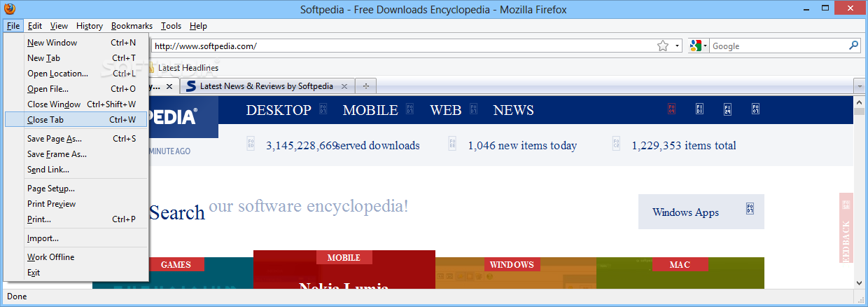Select Save Frame As... entry
Image resolution: width=868 pixels, height=307 pixels.
pyautogui.click(x=76, y=154)
